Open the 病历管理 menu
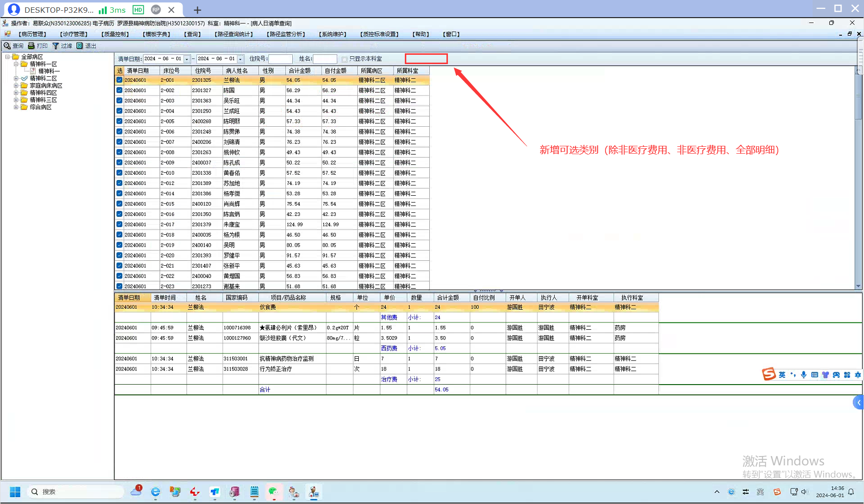Viewport: 864px width, 504px height. [32, 34]
